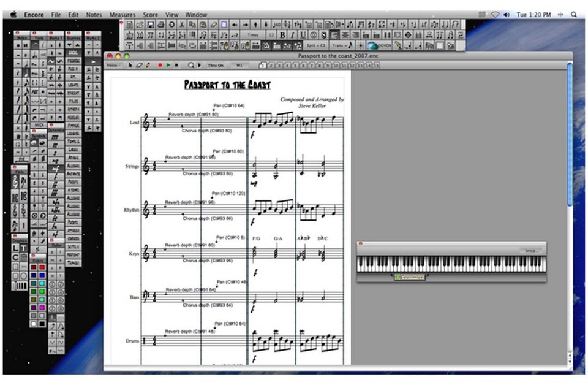Toggle Bold text style

[x=282, y=36]
